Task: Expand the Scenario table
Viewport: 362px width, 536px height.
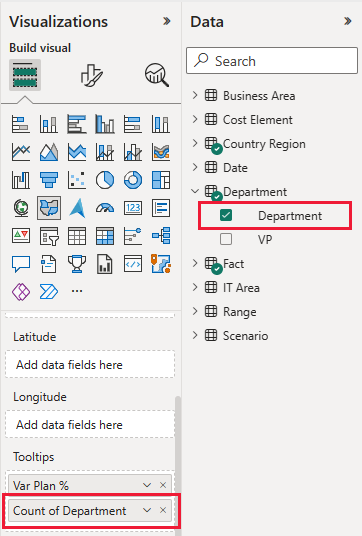Action: pyautogui.click(x=195, y=335)
